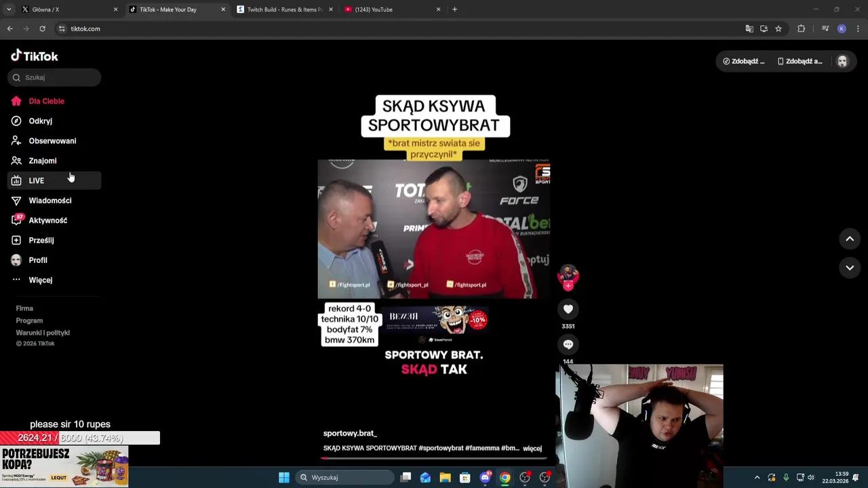Follow creator via red plus avatar

(x=568, y=286)
